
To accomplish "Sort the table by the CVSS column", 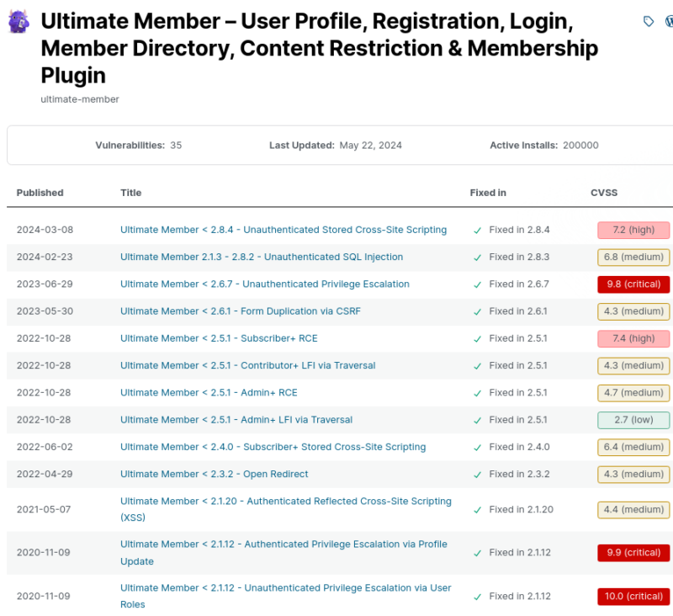I will (x=604, y=192).
